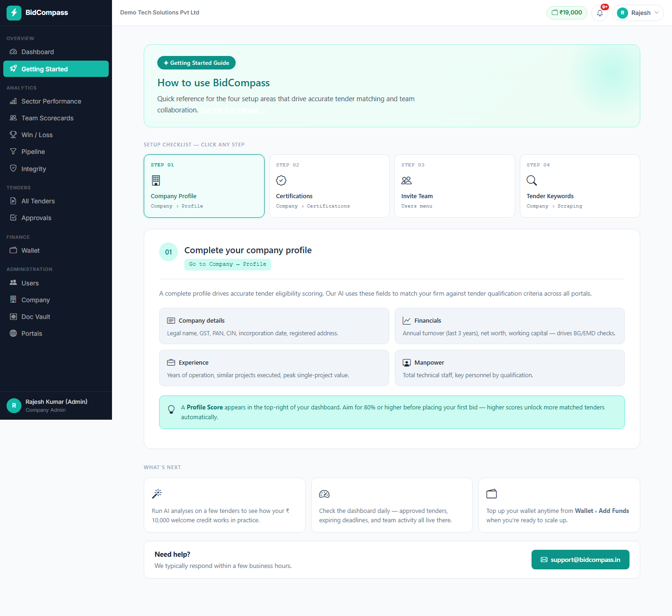Select Step 02 Certifications card
672x616 pixels.
(x=329, y=186)
